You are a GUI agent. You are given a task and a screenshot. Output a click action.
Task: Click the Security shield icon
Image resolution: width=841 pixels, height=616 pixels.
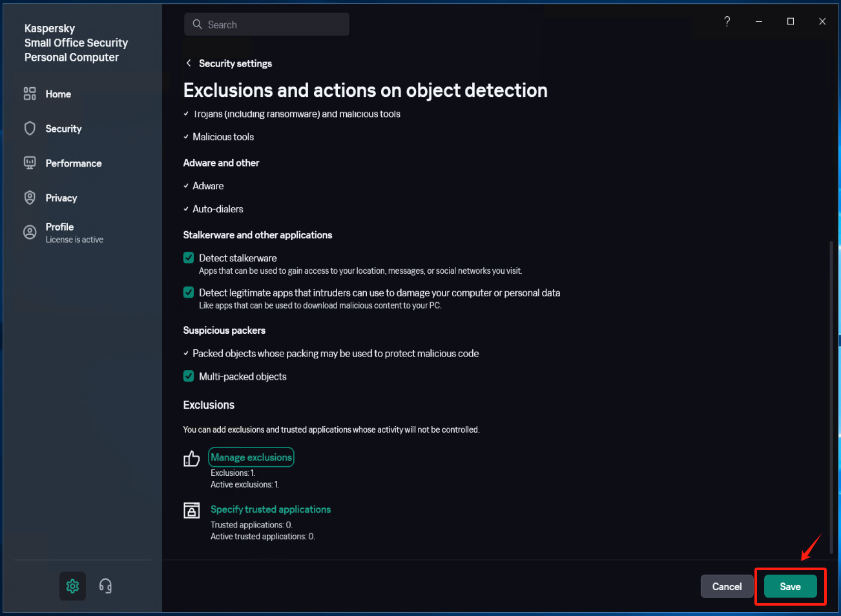[x=30, y=128]
